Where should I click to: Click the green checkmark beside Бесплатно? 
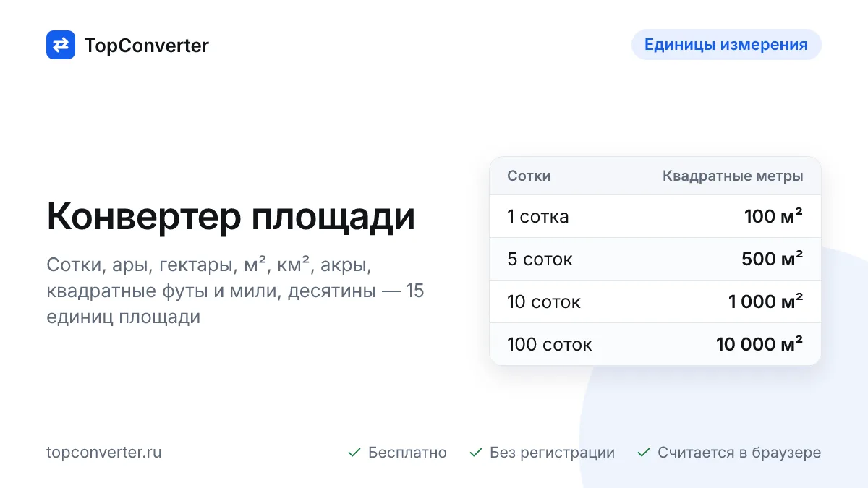[354, 453]
